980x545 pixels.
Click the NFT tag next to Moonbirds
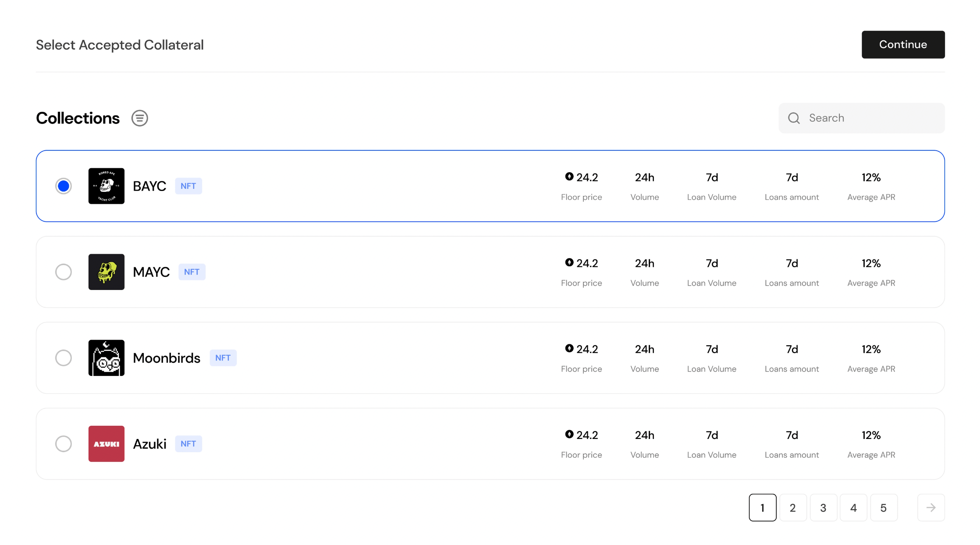[x=223, y=358]
